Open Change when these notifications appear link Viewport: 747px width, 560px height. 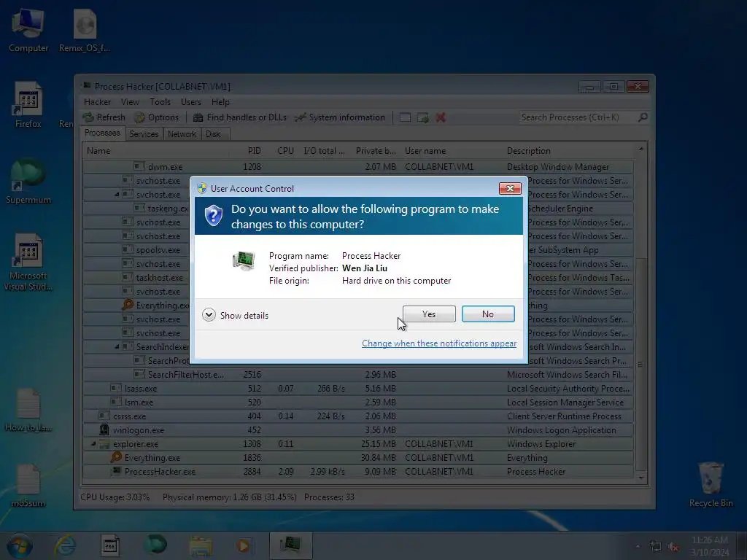click(x=438, y=343)
